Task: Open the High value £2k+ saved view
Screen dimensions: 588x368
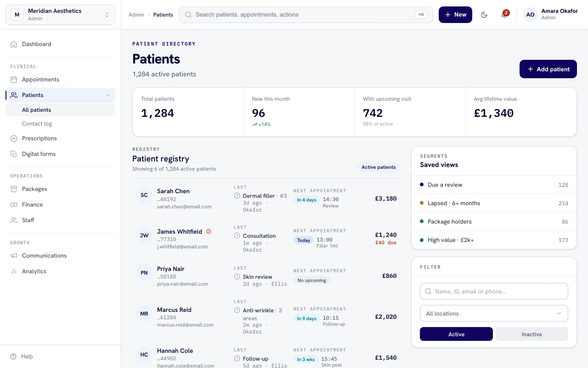Action: [494, 240]
